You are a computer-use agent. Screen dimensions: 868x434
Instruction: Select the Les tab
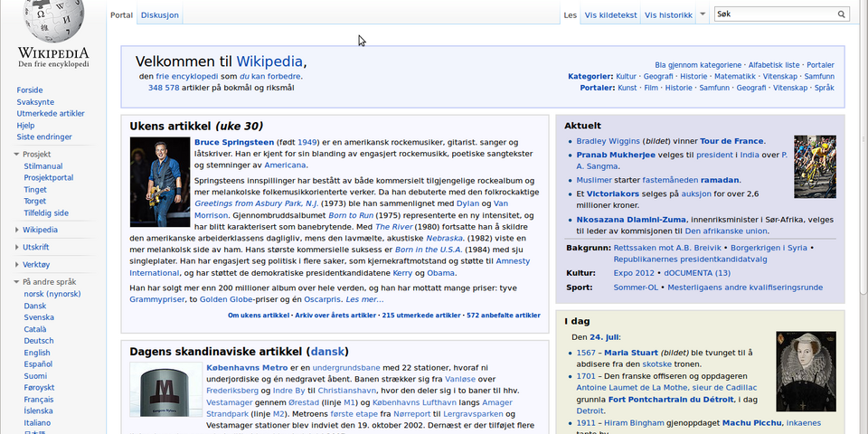[571, 15]
